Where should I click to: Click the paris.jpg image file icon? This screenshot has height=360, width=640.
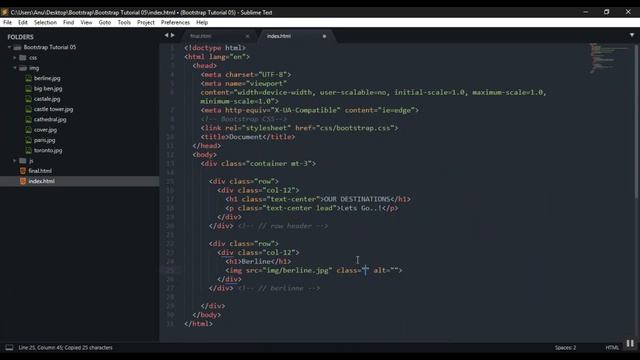tap(28, 140)
